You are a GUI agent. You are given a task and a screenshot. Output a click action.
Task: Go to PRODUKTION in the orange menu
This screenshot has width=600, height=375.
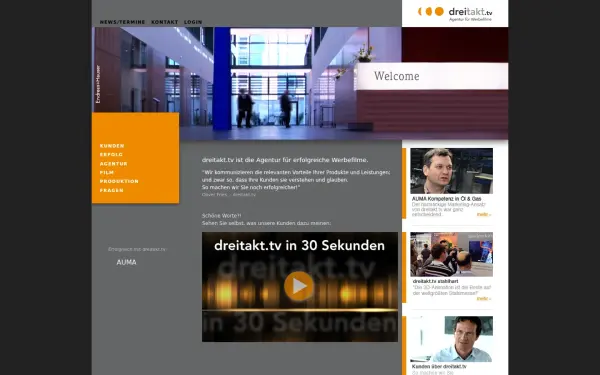click(119, 181)
